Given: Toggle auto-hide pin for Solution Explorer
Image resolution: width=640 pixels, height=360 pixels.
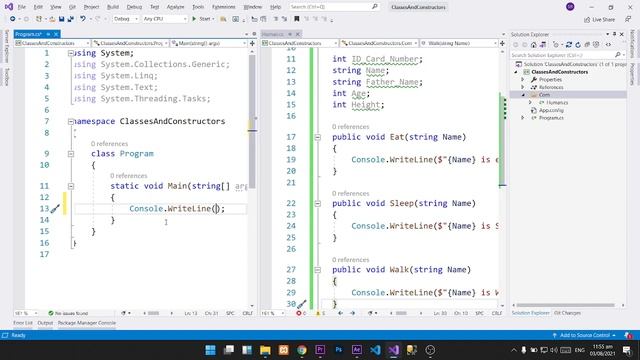Looking at the screenshot, I should 614,34.
